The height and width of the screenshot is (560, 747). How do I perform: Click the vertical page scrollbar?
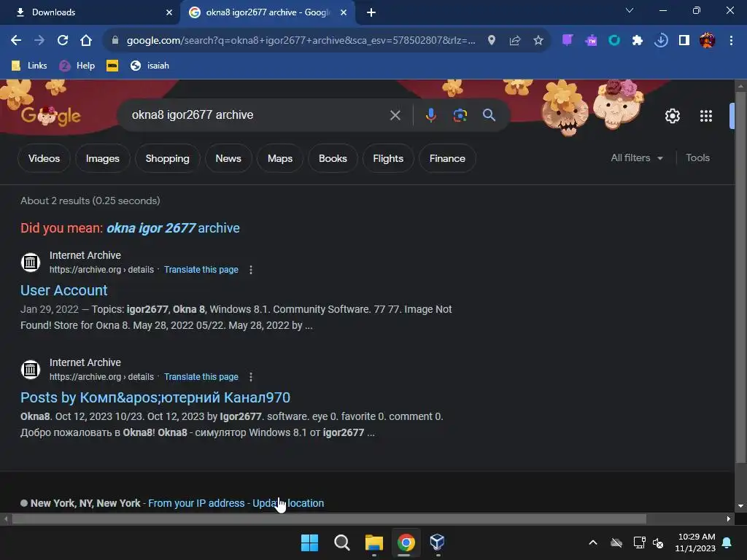pos(740,276)
